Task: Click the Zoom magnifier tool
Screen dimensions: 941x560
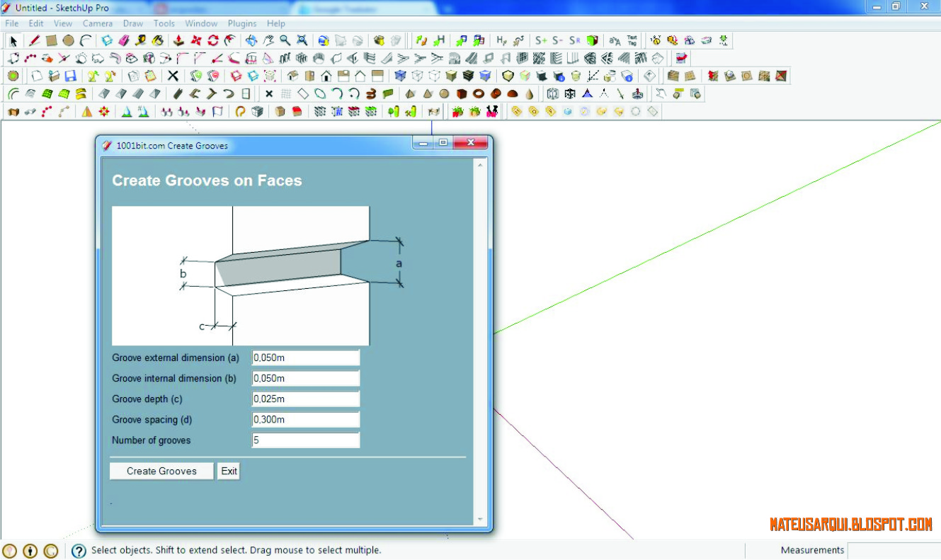Action: pos(285,40)
